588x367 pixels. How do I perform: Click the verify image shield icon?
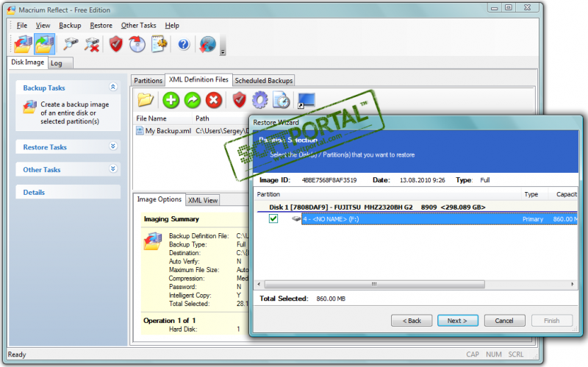point(116,44)
